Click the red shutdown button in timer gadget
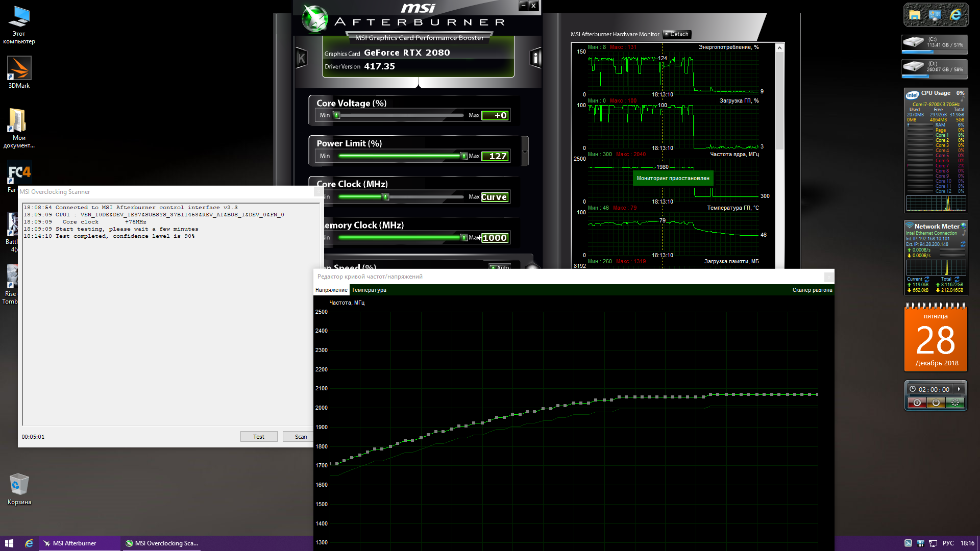The width and height of the screenshot is (980, 551). (917, 403)
